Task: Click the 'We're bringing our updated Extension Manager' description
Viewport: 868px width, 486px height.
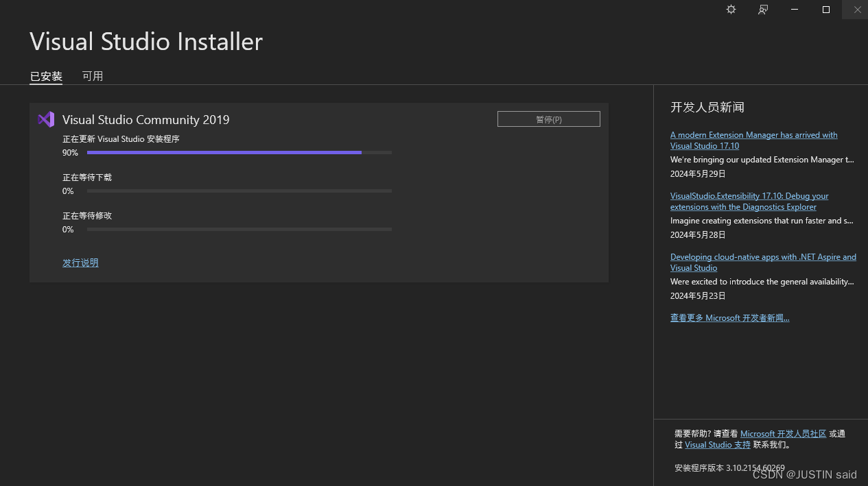Action: pyautogui.click(x=762, y=160)
